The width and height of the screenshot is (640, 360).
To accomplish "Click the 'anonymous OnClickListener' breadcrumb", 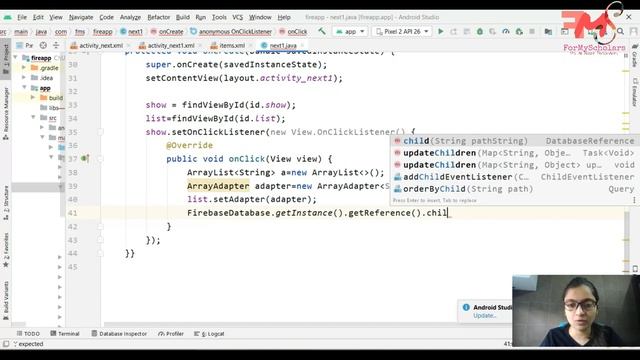I will pyautogui.click(x=231, y=31).
